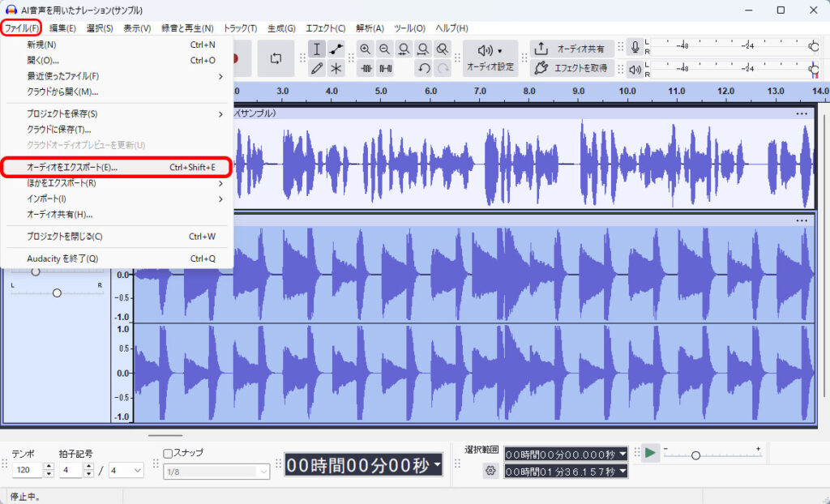The image size is (830, 504).
Task: Select the Envelope tool
Action: [336, 49]
